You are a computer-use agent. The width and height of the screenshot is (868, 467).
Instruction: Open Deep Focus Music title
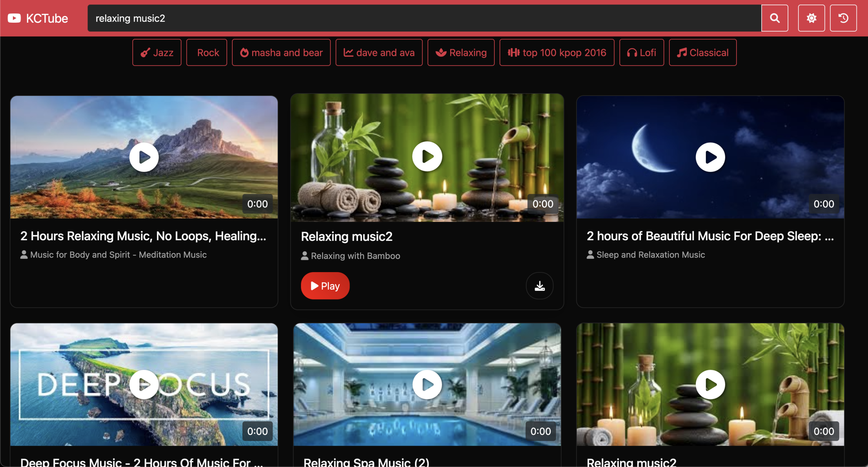point(141,462)
